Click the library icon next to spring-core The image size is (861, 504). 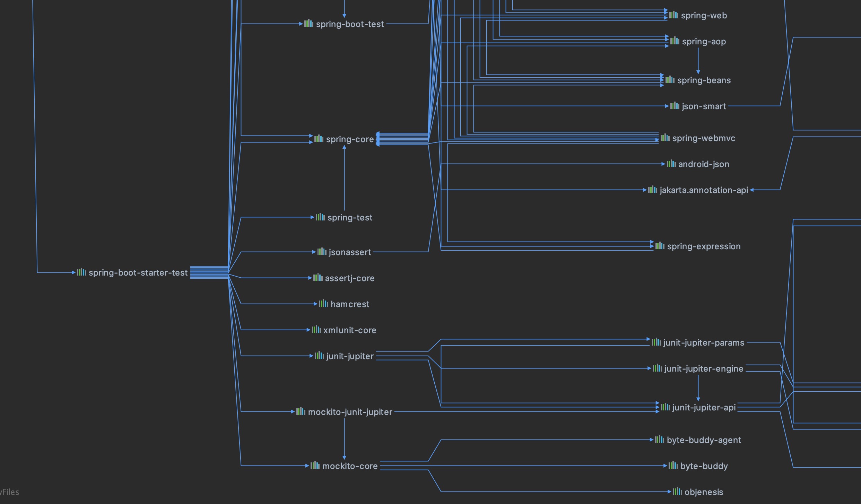pos(319,139)
